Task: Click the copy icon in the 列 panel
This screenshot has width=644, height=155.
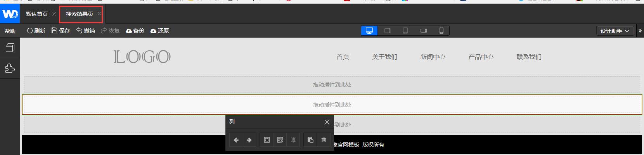Action: click(310, 140)
